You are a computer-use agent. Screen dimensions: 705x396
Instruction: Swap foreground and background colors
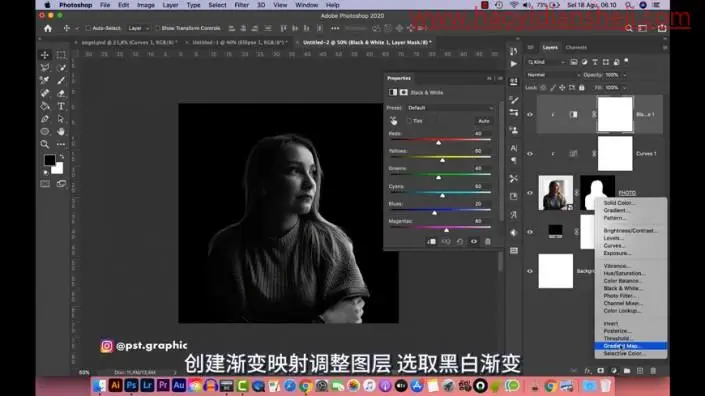coord(62,157)
